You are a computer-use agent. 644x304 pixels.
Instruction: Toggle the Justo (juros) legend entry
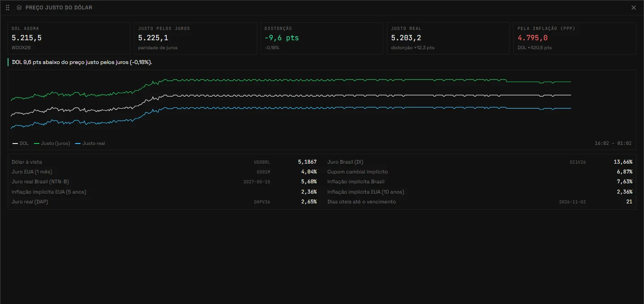(52, 144)
